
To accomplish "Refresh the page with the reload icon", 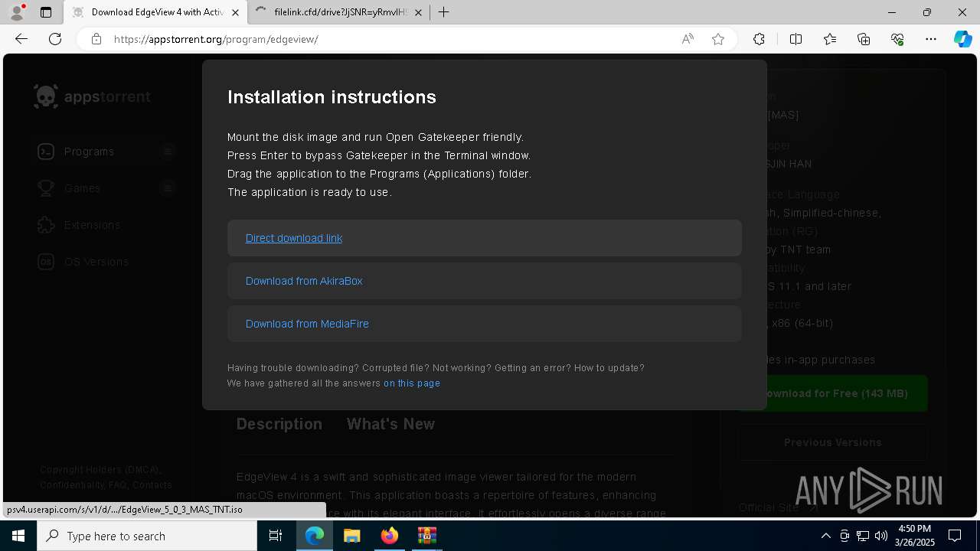I will coord(55,39).
